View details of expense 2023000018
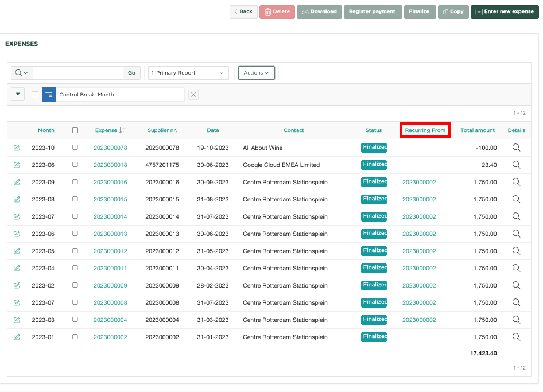The height and width of the screenshot is (392, 543). coord(516,165)
